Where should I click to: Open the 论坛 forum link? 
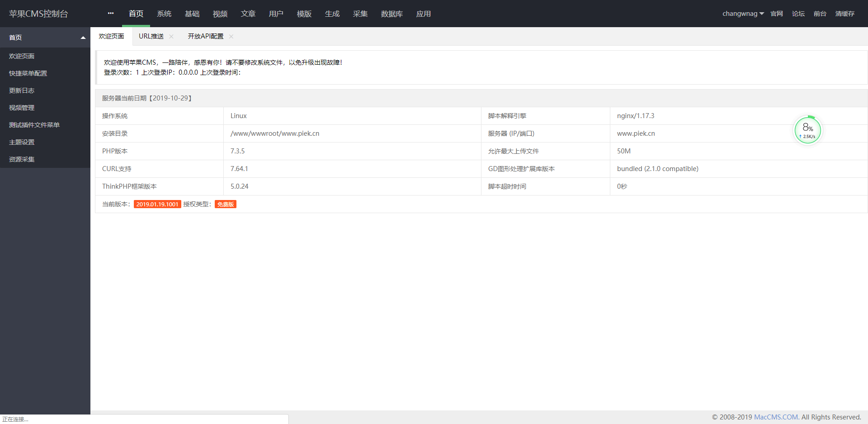coord(798,13)
